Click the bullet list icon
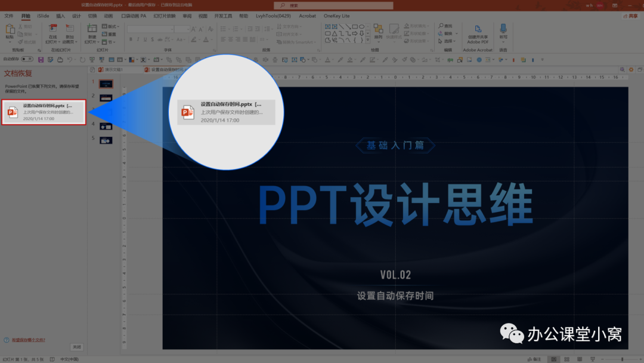 [223, 29]
